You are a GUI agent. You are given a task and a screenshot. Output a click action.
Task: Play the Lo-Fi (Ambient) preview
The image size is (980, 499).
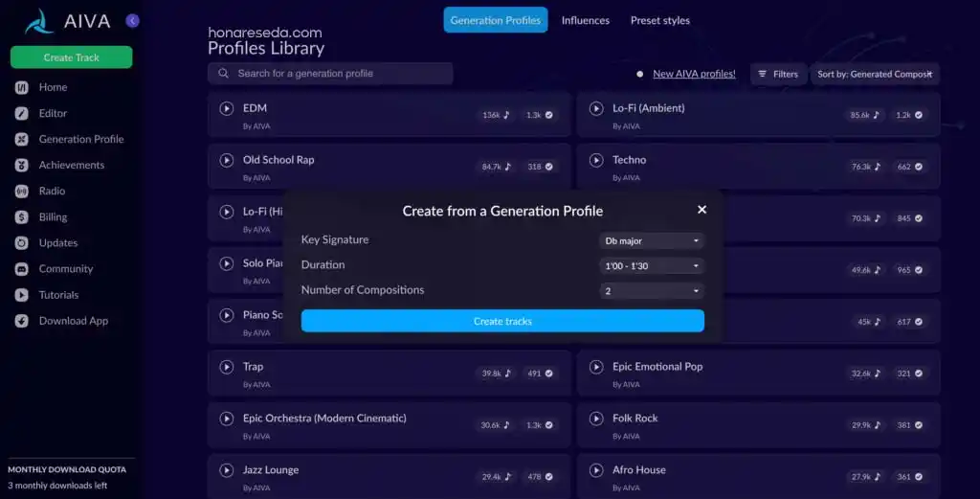tap(596, 108)
